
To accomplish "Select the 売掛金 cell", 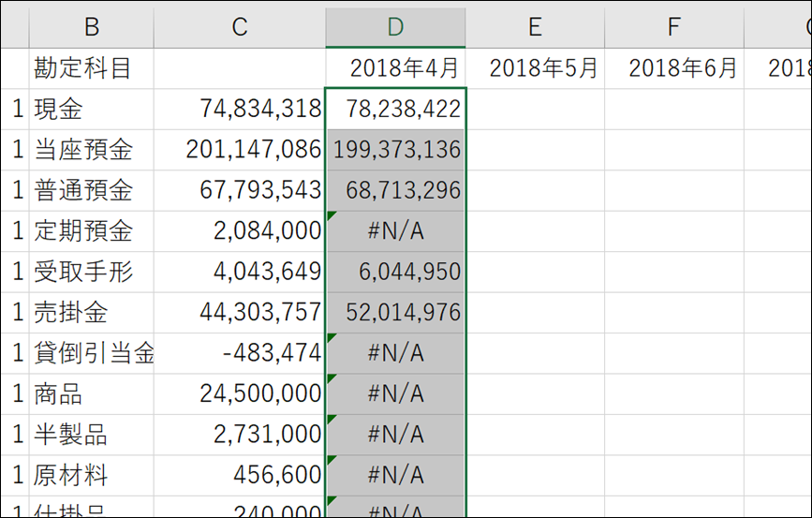I will [92, 312].
